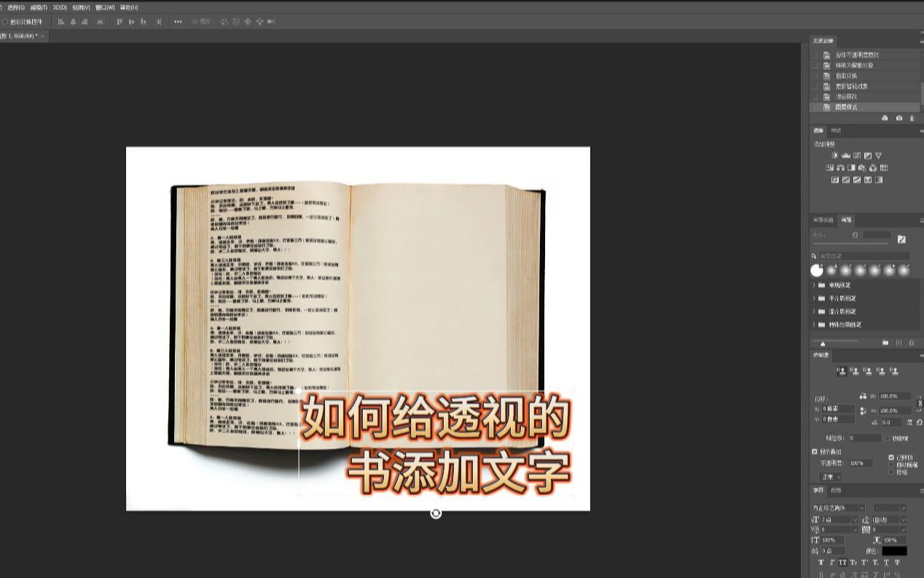
Task: Select the Hue/Saturation adjustment icon
Action: [829, 168]
